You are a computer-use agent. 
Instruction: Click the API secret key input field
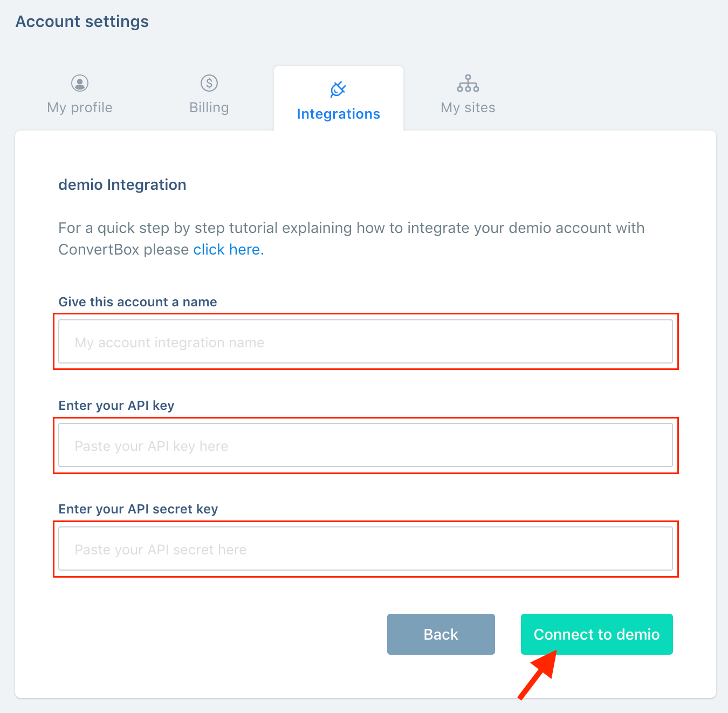[366, 549]
